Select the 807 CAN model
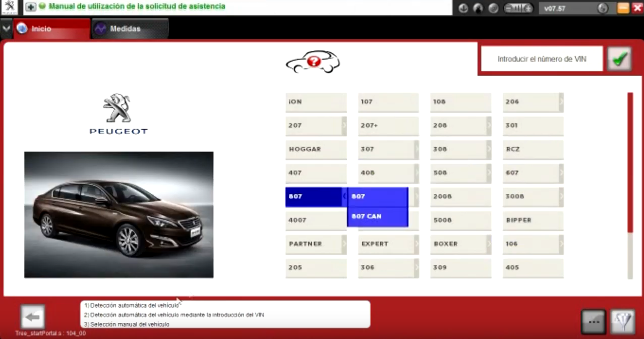 click(377, 216)
